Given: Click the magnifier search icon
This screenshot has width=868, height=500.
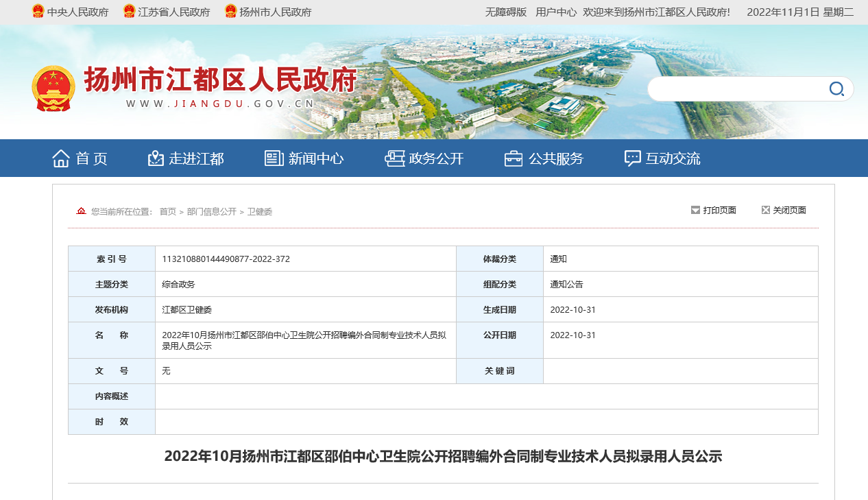Looking at the screenshot, I should click(x=836, y=88).
